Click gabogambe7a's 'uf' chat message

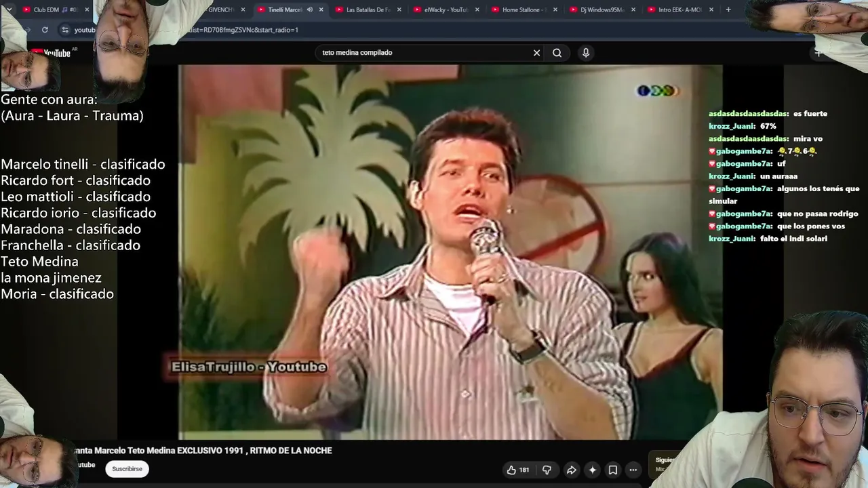(781, 164)
